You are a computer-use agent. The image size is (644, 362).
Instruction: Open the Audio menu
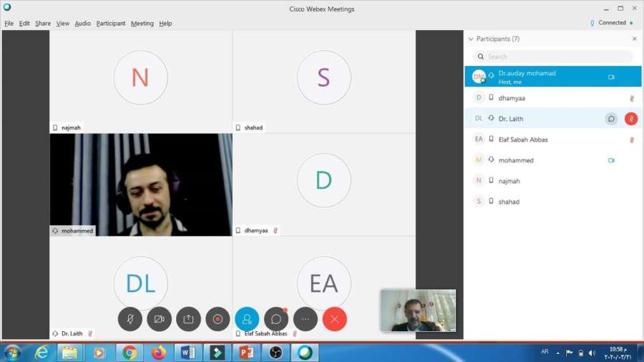pos(83,23)
